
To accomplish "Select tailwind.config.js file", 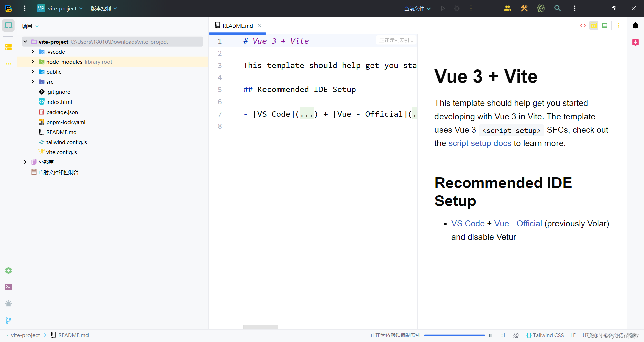I will 63,142.
